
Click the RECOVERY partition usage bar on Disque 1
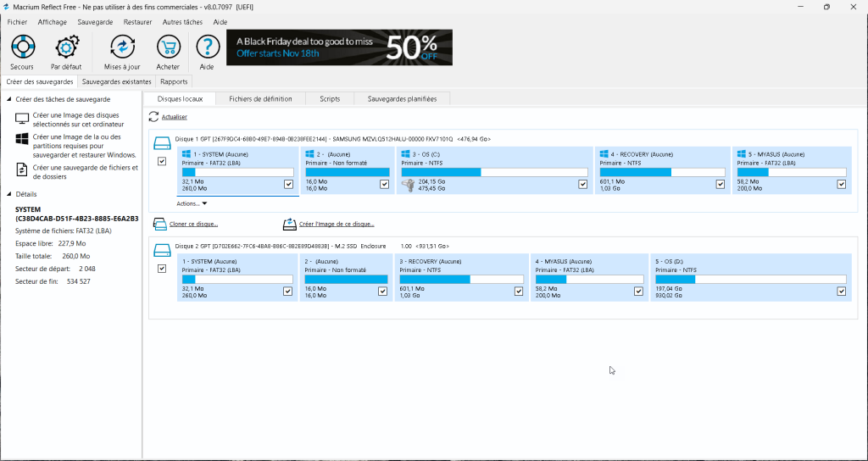click(x=661, y=172)
